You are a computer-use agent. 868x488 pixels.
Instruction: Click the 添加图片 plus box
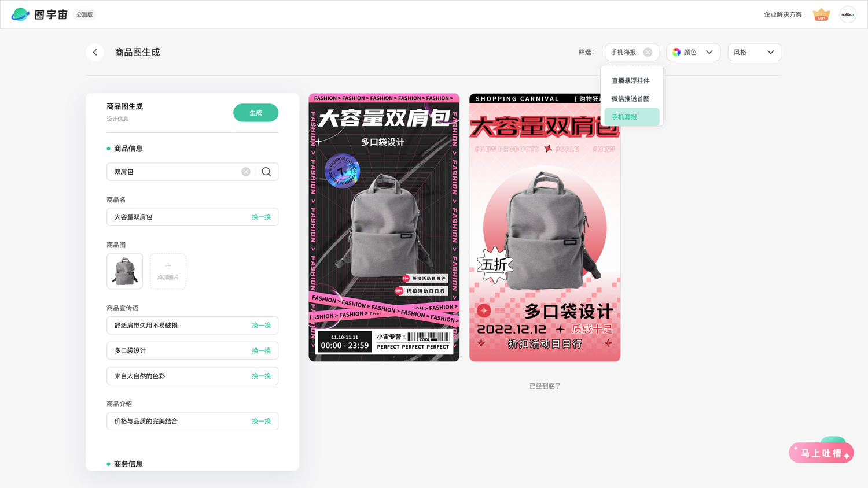168,271
